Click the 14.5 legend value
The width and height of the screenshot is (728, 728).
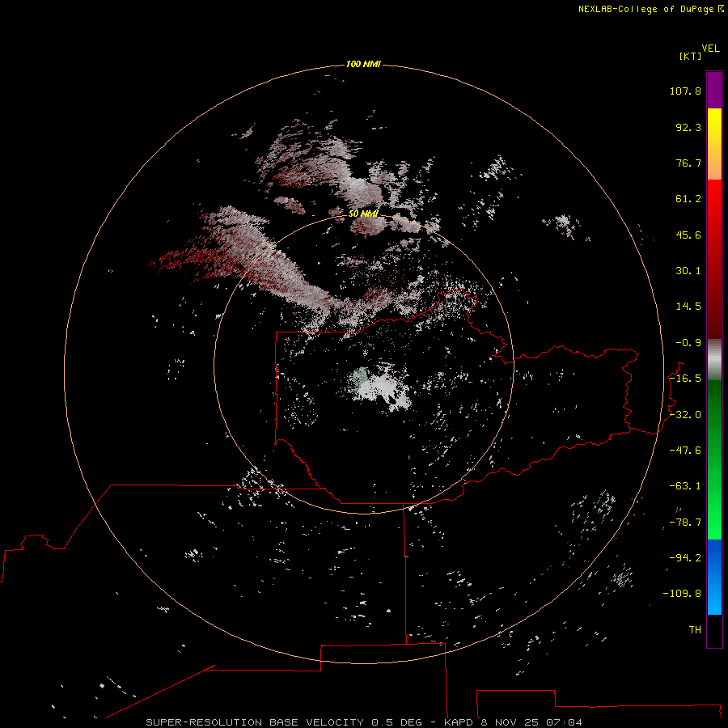[x=688, y=307]
